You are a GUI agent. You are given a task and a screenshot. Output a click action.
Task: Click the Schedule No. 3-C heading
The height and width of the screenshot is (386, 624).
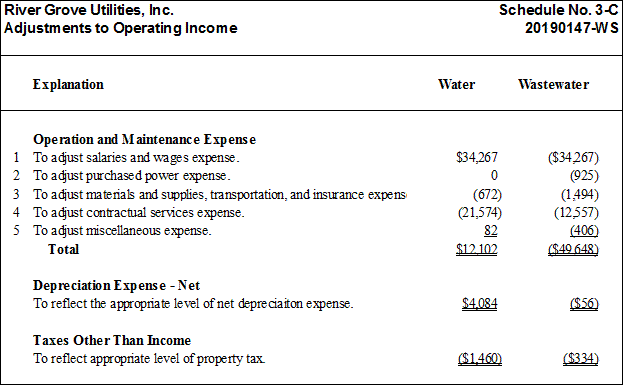coord(559,10)
